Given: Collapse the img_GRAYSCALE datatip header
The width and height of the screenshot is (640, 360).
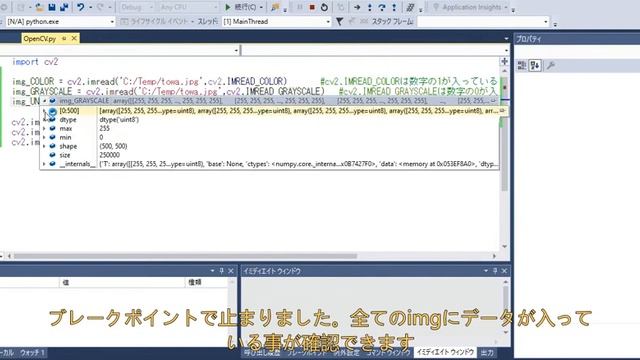Looking at the screenshot, I should (x=44, y=100).
